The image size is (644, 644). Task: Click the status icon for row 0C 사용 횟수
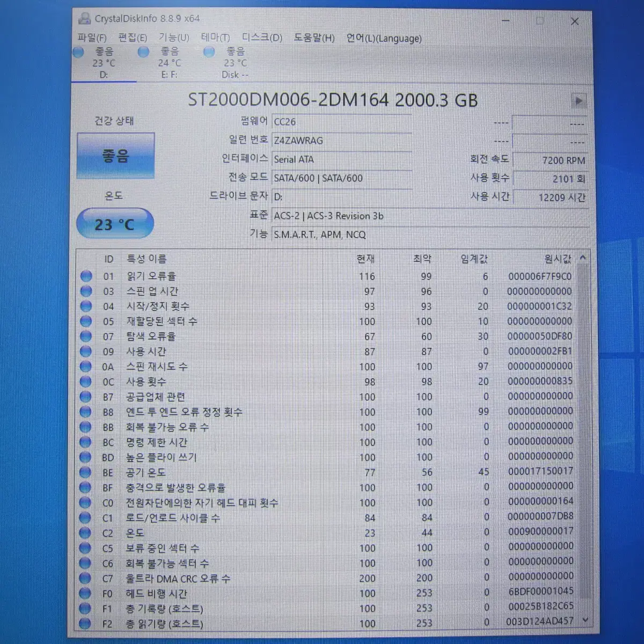[86, 382]
